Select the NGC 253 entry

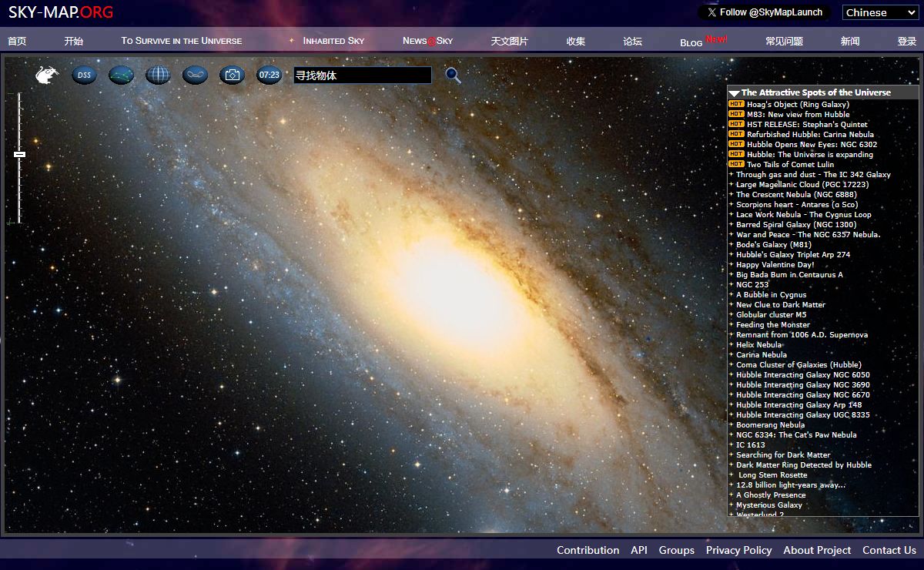click(x=752, y=284)
